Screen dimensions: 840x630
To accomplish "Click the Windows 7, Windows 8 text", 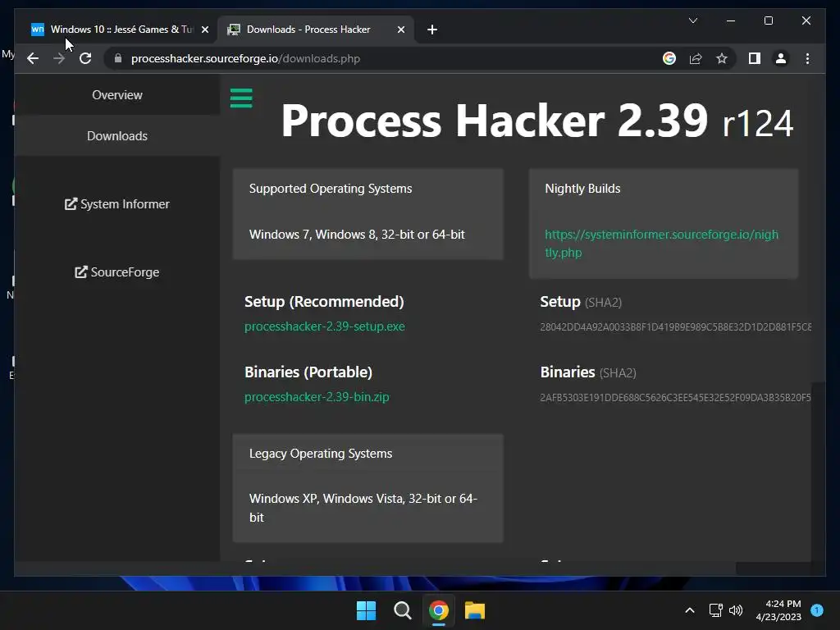I will pyautogui.click(x=357, y=235).
